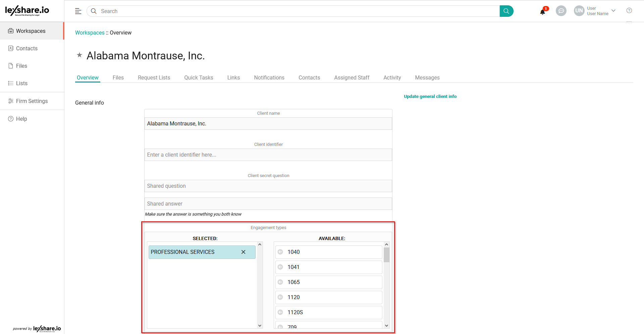Screen dimensions: 644x334
Task: Open the Assigned Staff tab
Action: click(x=352, y=78)
